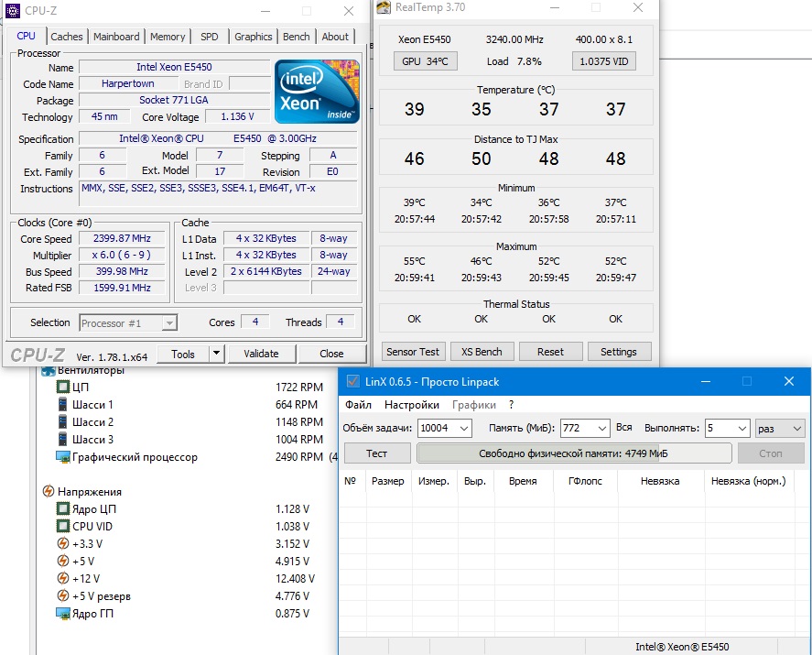812x655 pixels.
Task: Click the 1722 RPM CPU fan value
Action: [x=299, y=388]
